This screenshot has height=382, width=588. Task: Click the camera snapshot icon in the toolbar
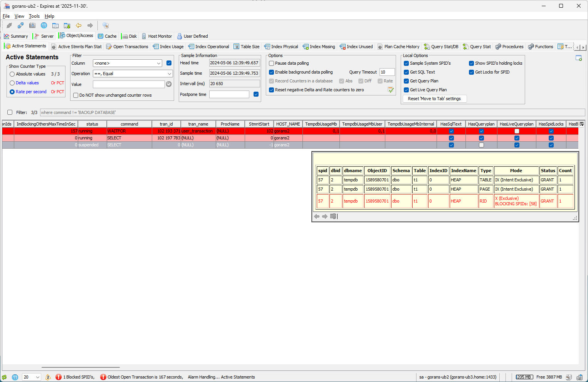(x=32, y=25)
